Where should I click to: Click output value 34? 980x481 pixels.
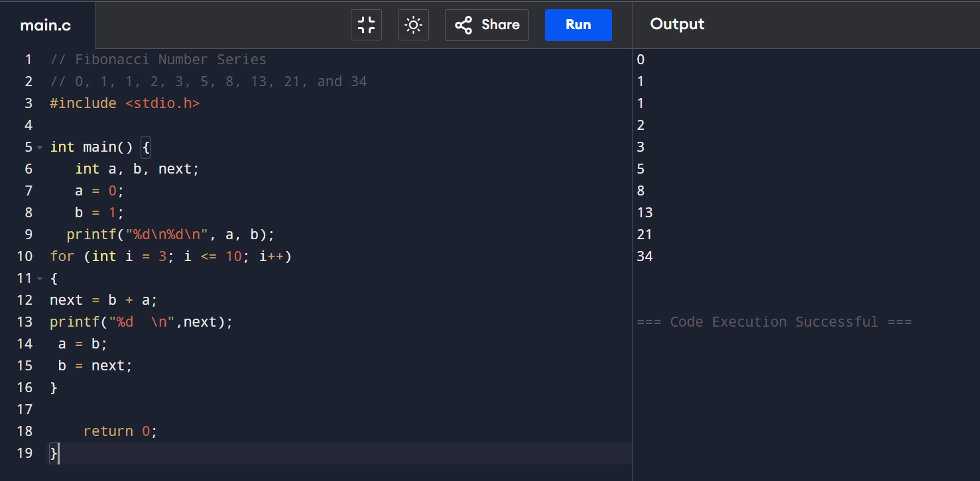(644, 256)
